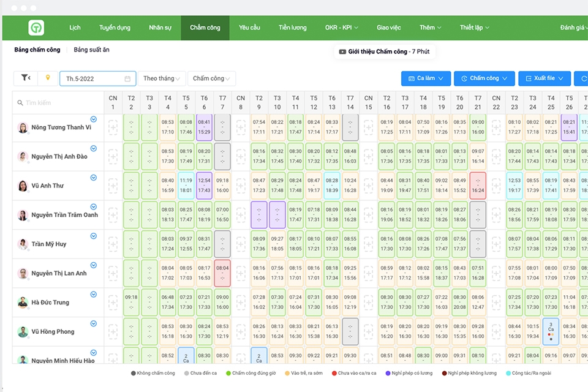
Task: Expand the OKR - KPI menu
Action: 342,28
